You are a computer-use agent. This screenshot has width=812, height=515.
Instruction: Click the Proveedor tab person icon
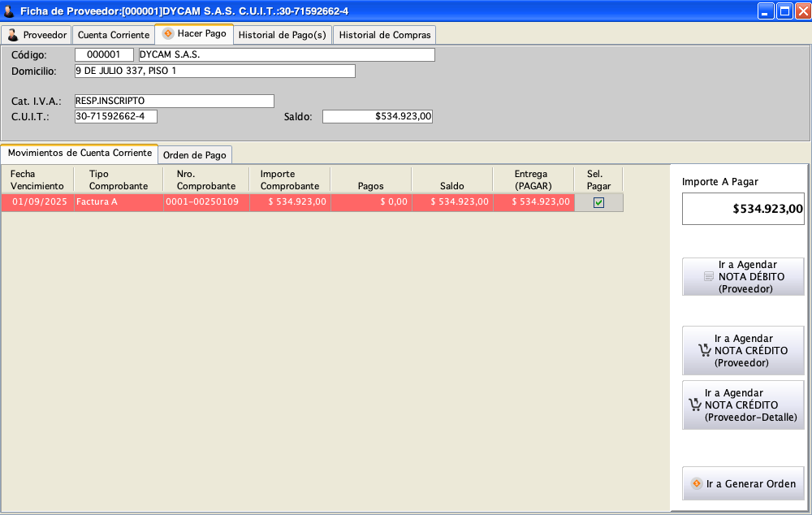coord(13,35)
